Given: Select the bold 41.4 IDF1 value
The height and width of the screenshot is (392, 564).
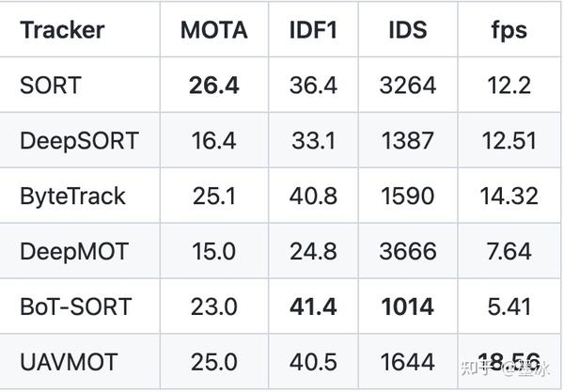Looking at the screenshot, I should 315,306.
